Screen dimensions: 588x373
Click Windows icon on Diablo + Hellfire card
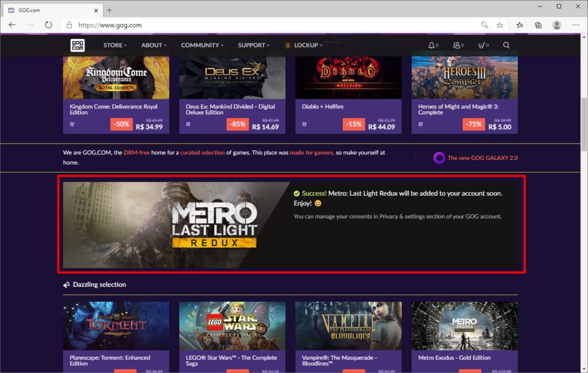[x=304, y=124]
